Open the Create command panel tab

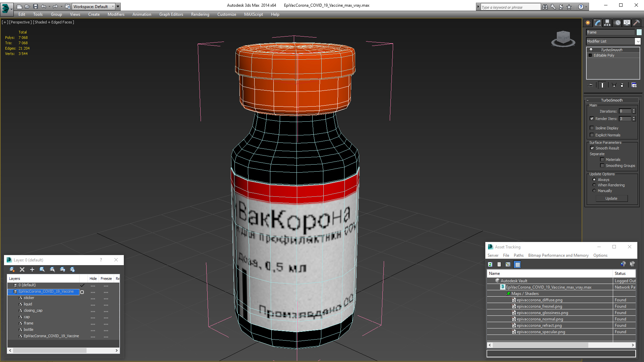point(588,23)
